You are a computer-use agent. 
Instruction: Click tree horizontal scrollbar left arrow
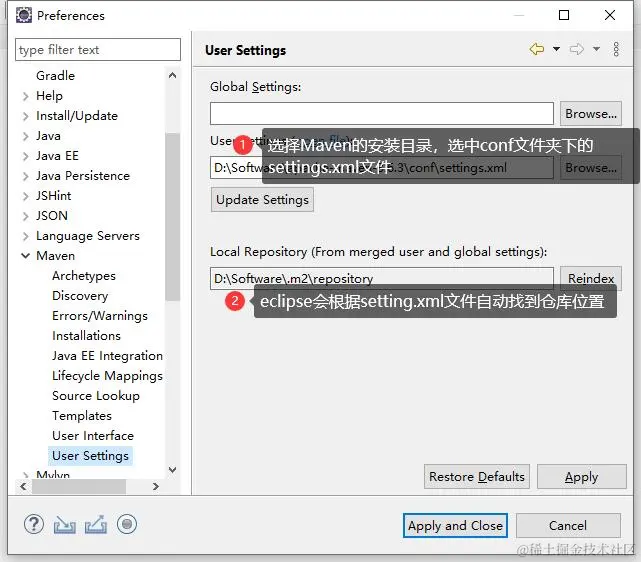point(23,486)
